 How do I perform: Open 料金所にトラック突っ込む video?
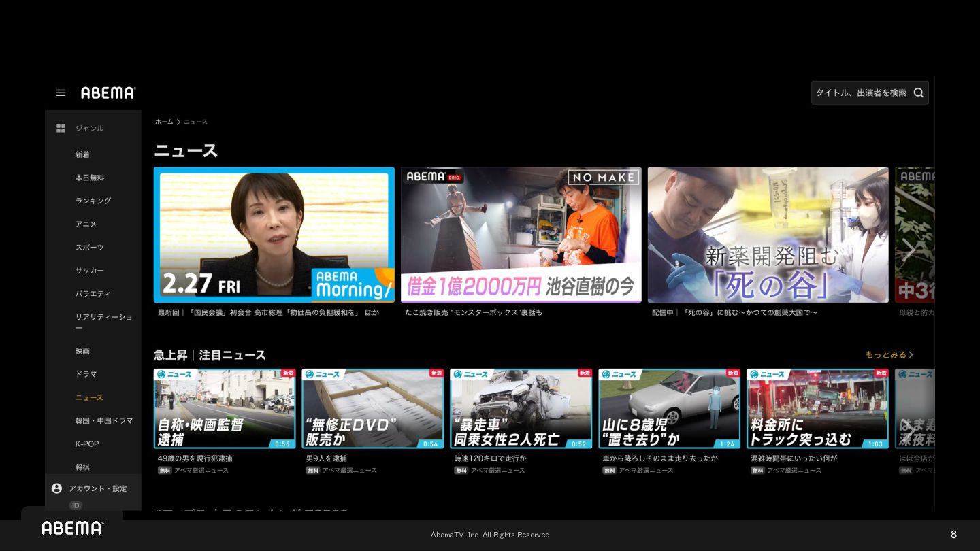point(818,409)
